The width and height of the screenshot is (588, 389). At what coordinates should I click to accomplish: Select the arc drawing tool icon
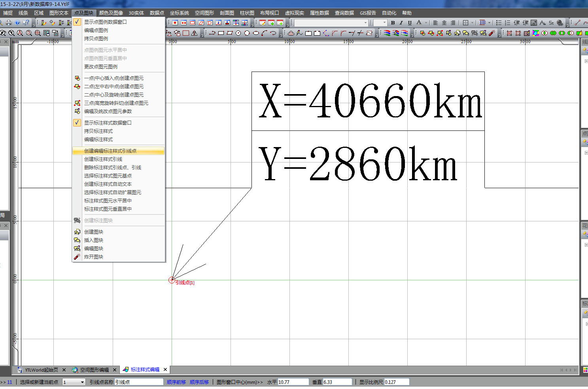click(x=265, y=33)
